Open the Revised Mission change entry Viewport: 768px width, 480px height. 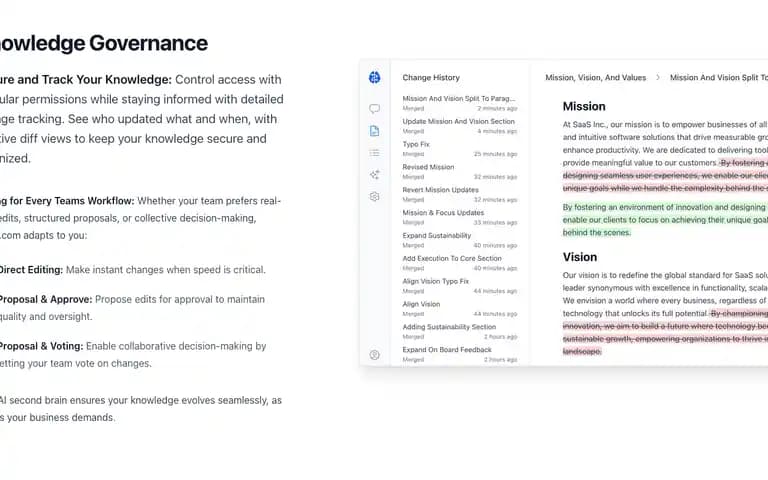tap(459, 171)
